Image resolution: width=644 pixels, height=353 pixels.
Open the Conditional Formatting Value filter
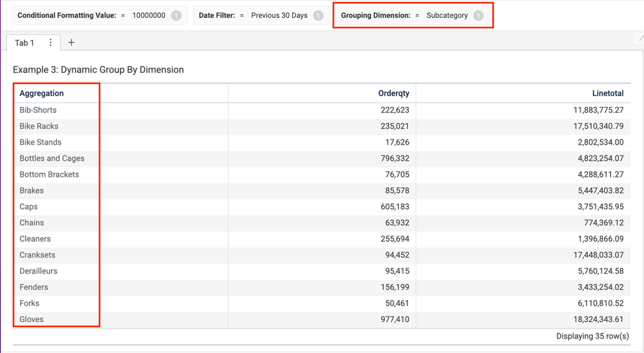click(x=92, y=15)
